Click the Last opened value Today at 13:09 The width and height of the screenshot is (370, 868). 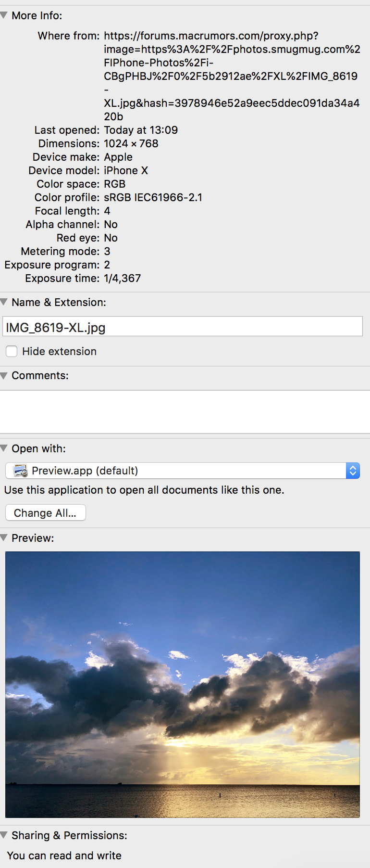(x=141, y=130)
